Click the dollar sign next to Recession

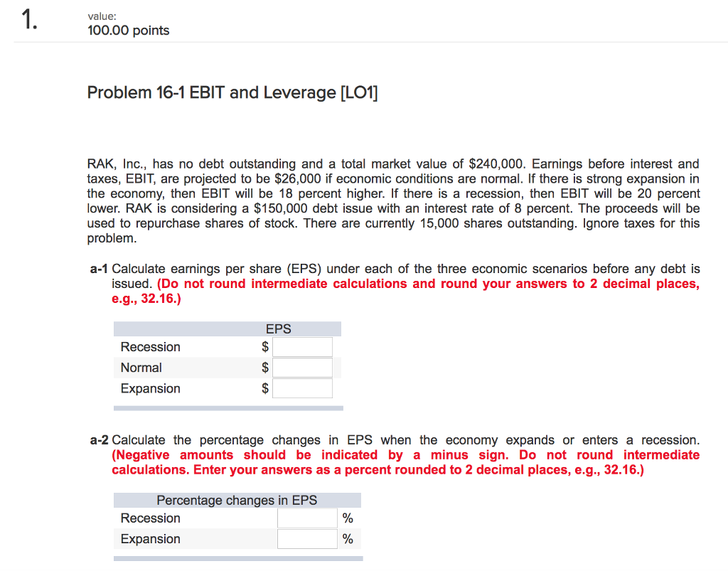pyautogui.click(x=266, y=346)
